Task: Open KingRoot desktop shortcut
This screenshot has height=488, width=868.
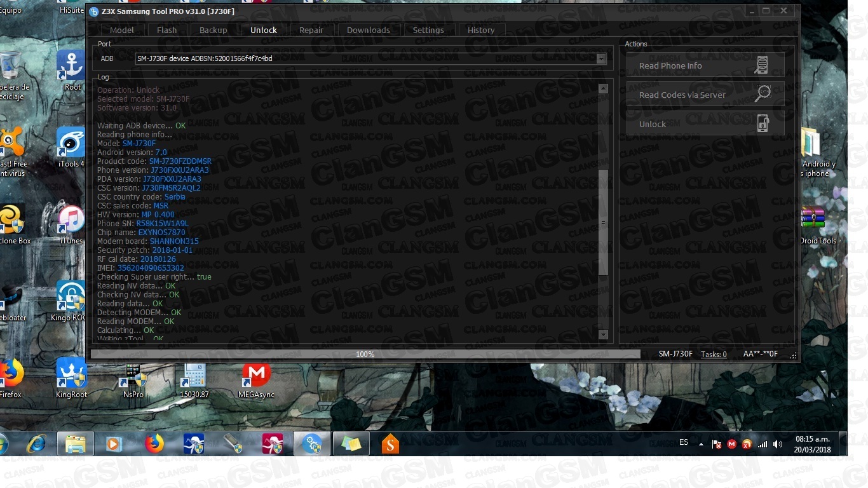Action: tap(71, 378)
